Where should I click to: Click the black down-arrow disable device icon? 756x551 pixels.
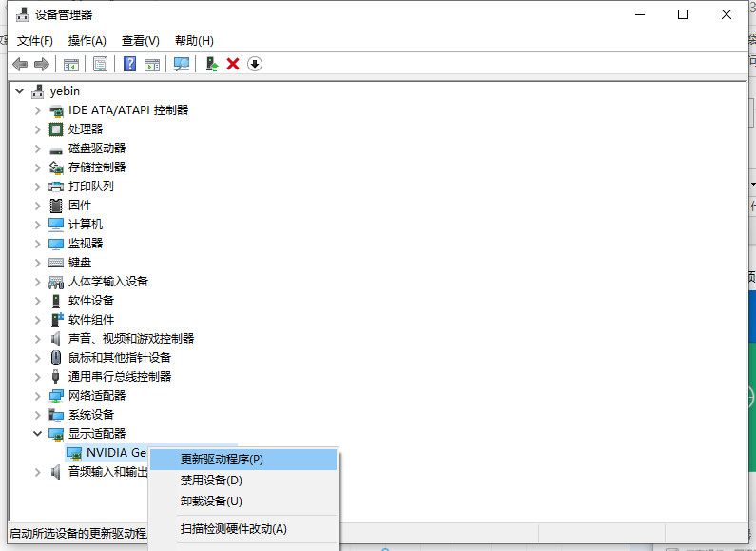[x=255, y=64]
